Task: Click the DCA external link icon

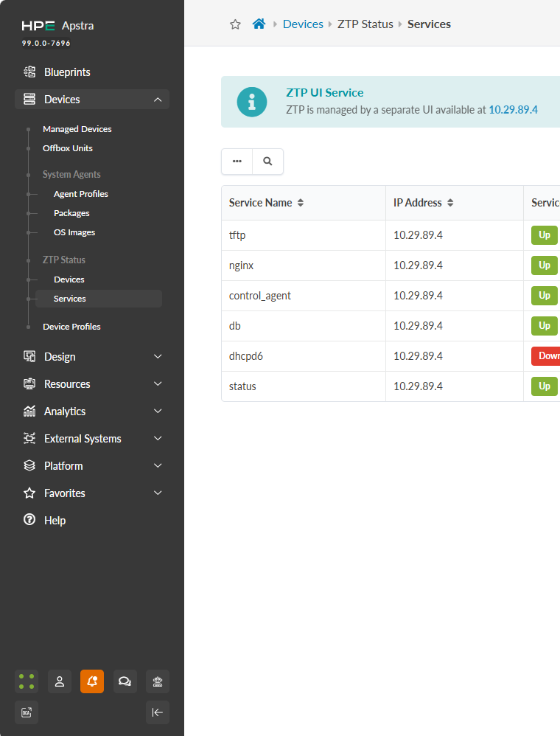Action: (27, 712)
